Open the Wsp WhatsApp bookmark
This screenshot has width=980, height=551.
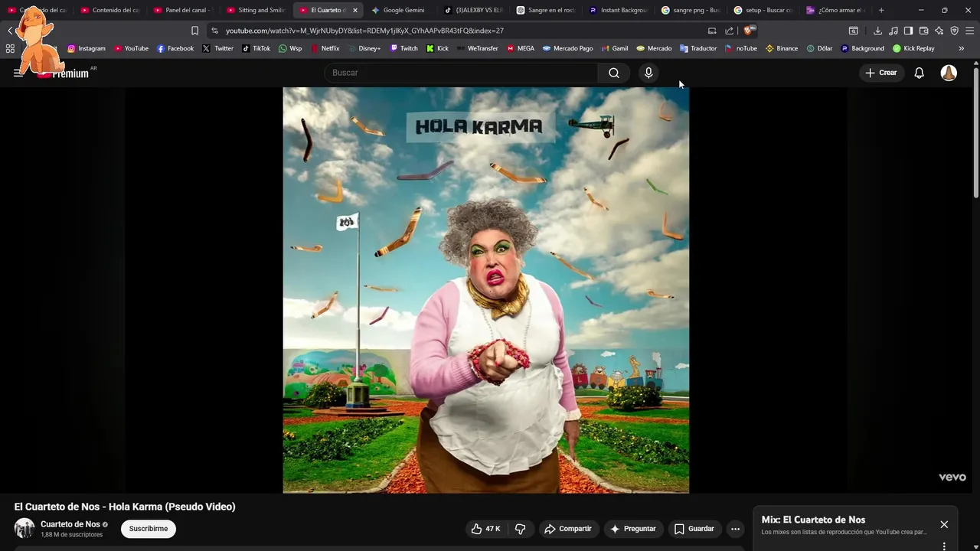coord(290,48)
